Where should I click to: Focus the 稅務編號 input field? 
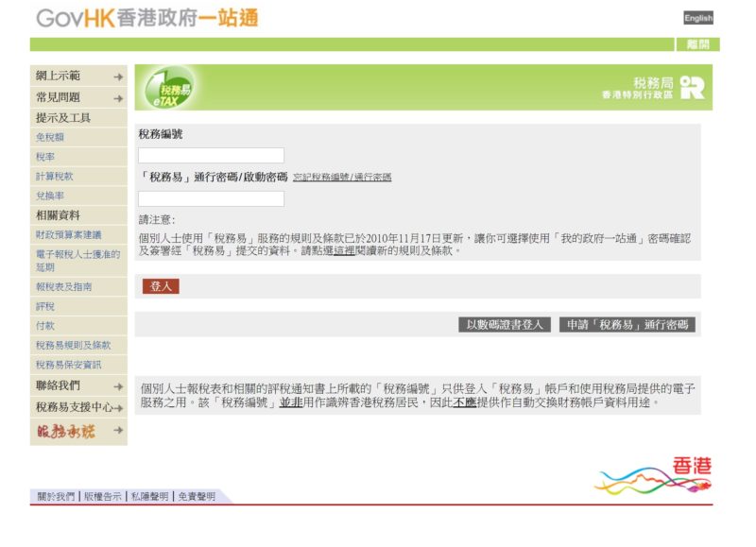click(x=211, y=155)
